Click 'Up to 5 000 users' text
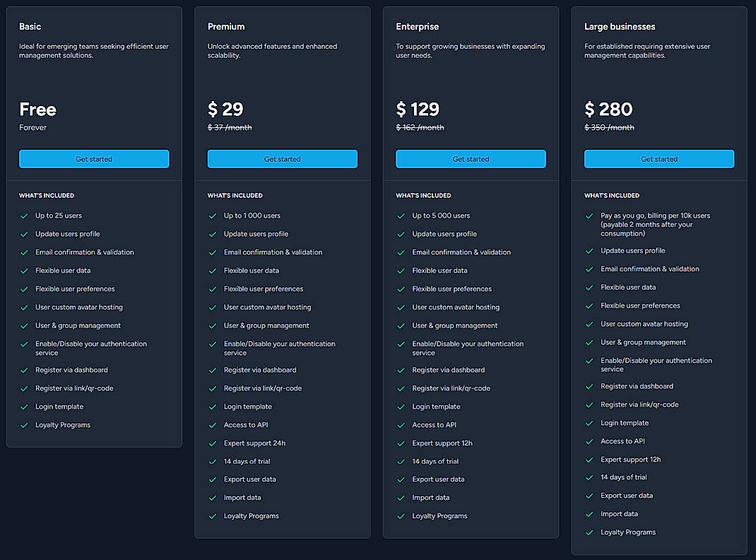This screenshot has width=756, height=560. [441, 216]
